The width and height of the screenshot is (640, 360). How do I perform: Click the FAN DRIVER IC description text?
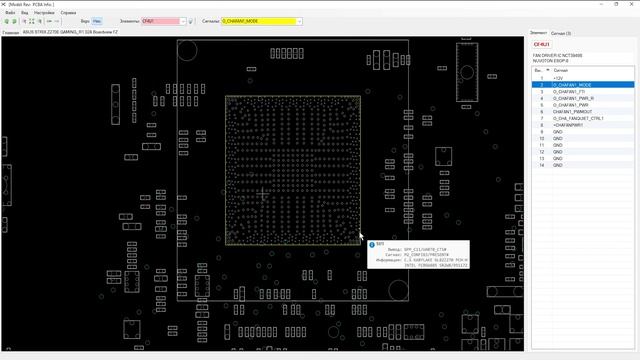(x=558, y=58)
